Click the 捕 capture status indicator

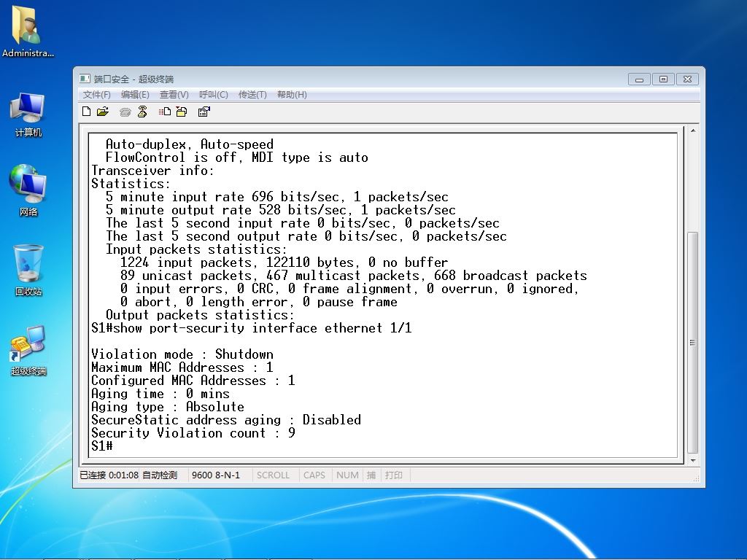(x=371, y=475)
